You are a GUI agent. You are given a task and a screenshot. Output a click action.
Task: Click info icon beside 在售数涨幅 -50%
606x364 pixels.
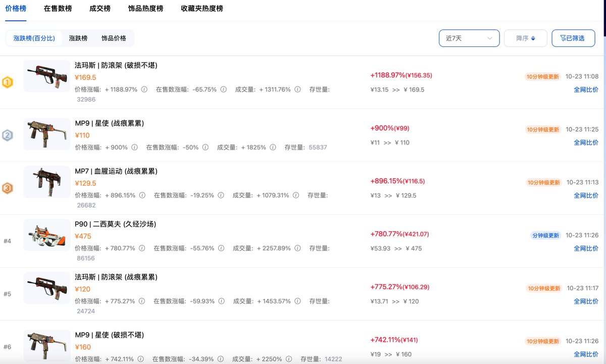tap(205, 147)
